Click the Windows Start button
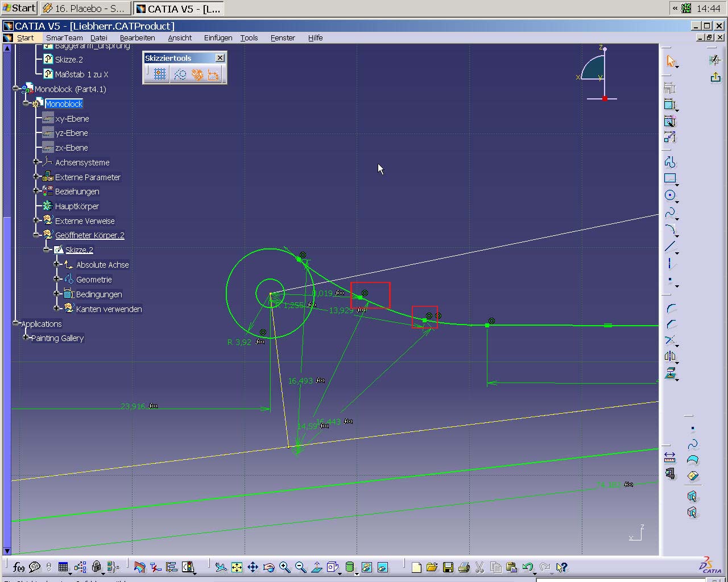The height and width of the screenshot is (582, 728). 19,8
